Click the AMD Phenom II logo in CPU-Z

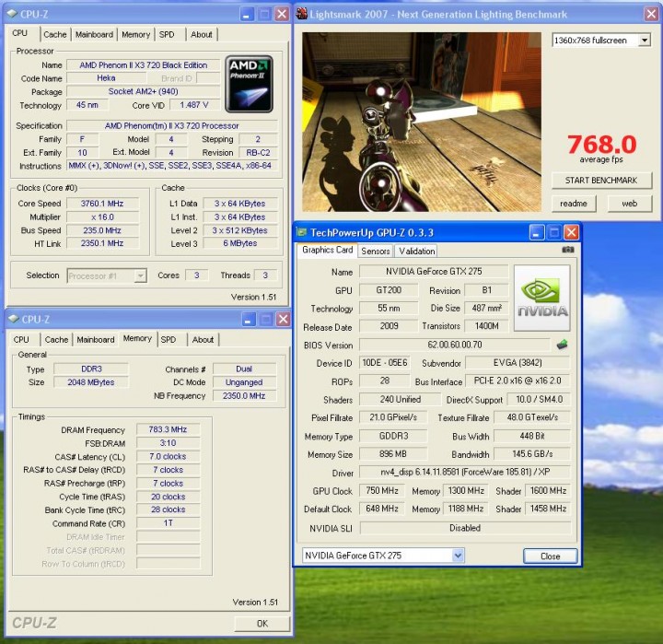249,84
